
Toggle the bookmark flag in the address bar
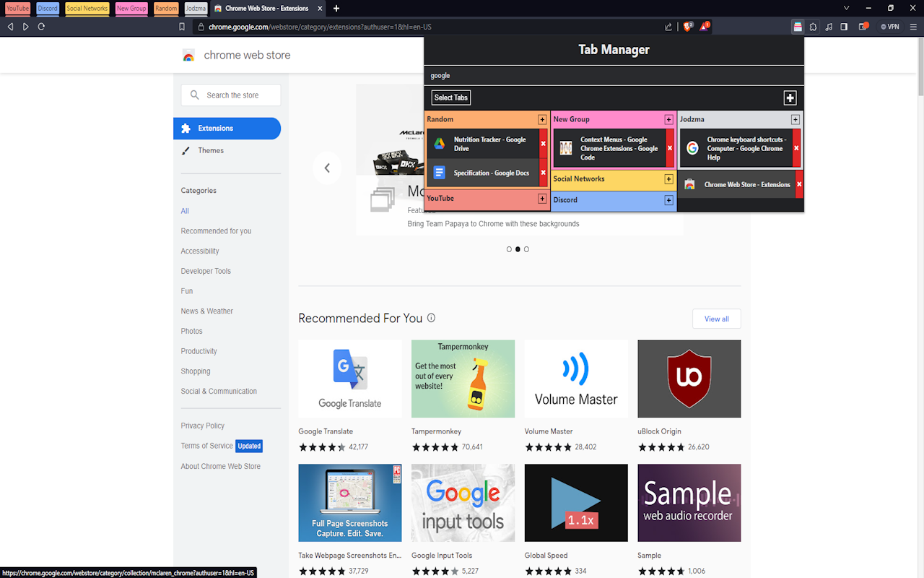coord(181,26)
